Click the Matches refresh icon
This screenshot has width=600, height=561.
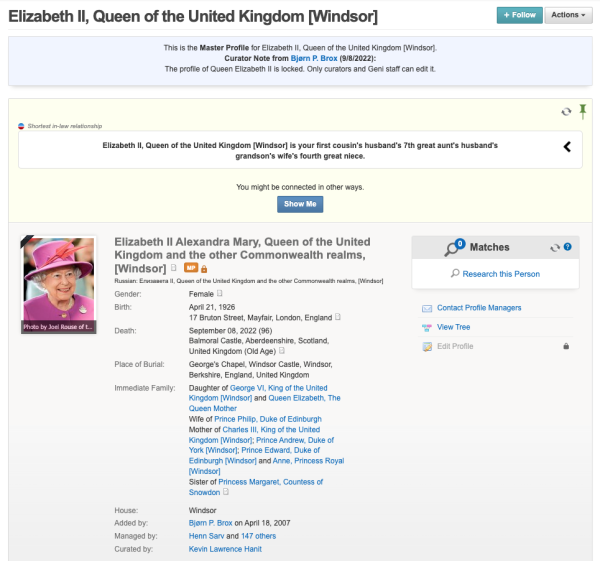[555, 248]
